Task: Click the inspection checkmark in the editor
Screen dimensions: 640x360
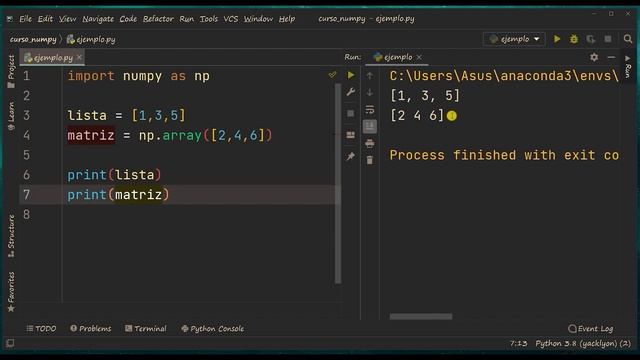Action: pos(332,75)
